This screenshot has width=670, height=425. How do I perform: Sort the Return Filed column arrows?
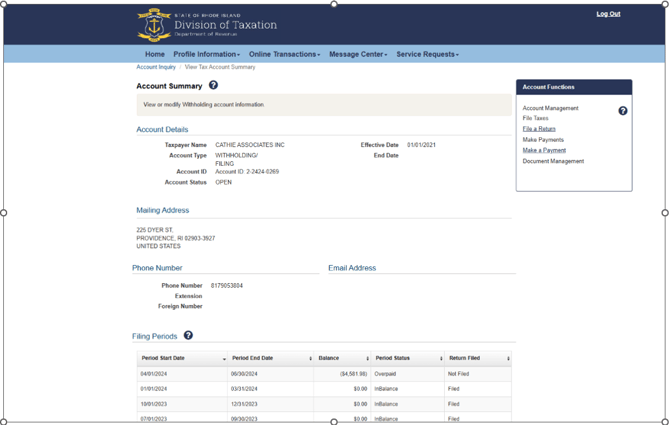tap(508, 359)
